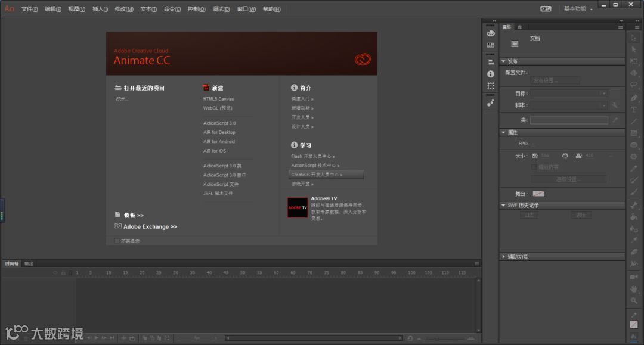Open the 脚本 dropdown
Viewport: 644px width, 345px height.
point(569,105)
